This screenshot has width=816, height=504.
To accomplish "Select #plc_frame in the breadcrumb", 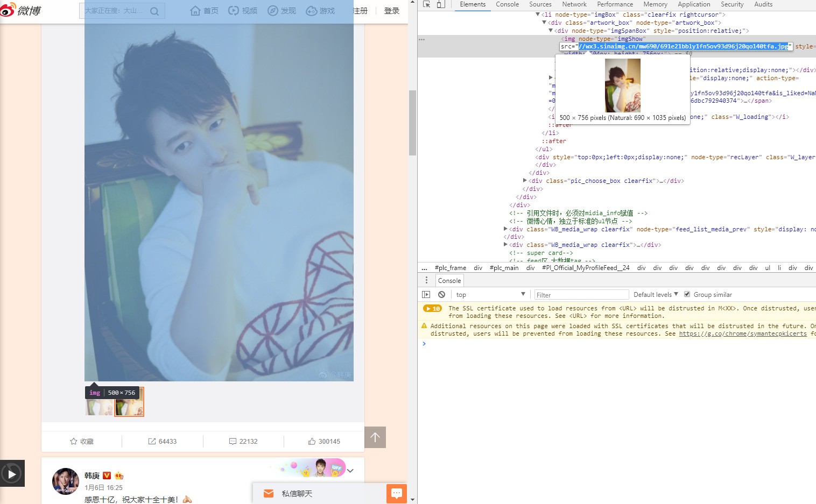I will tap(451, 268).
